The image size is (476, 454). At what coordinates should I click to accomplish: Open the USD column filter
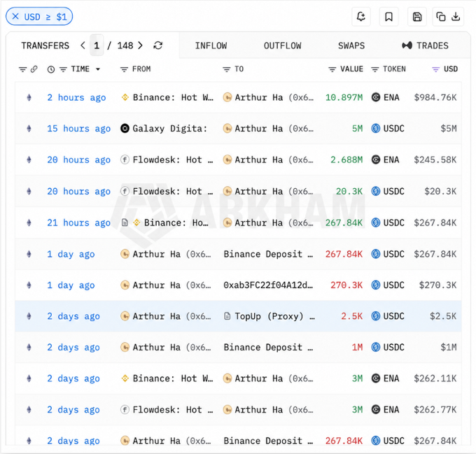pyautogui.click(x=435, y=69)
